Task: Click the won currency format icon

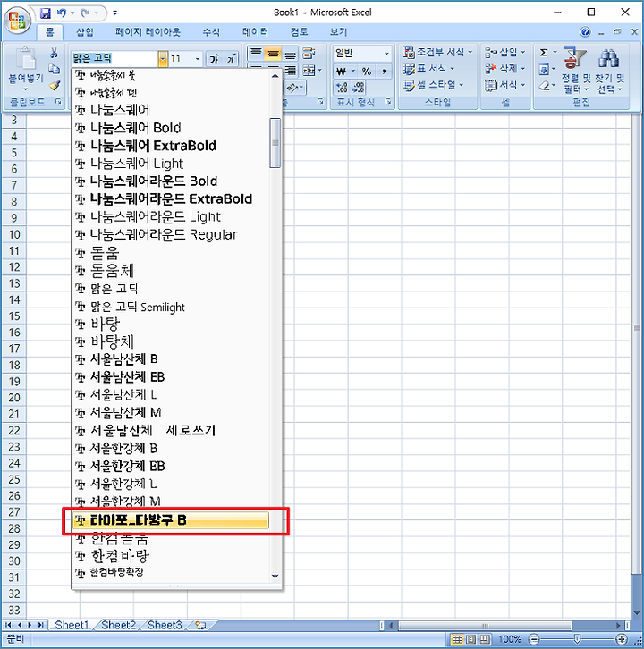Action: coord(342,72)
